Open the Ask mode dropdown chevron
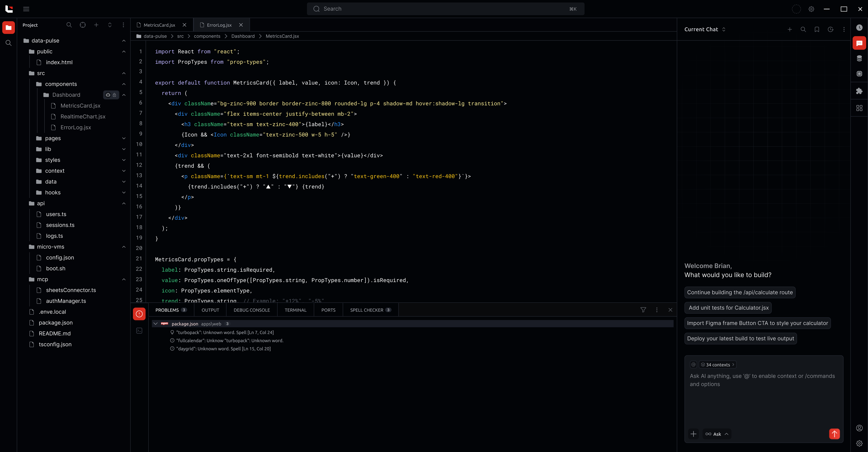The height and width of the screenshot is (452, 868). click(x=726, y=434)
